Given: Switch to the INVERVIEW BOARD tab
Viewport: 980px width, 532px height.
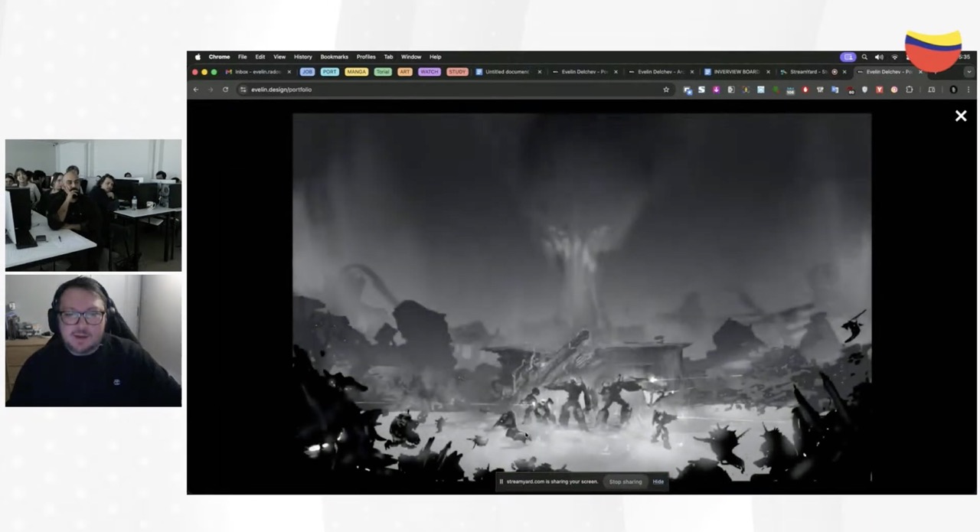Looking at the screenshot, I should point(735,72).
